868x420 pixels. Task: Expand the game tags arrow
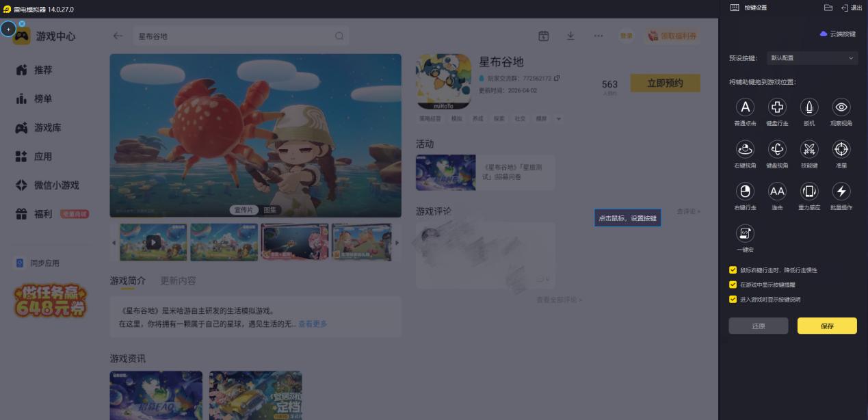click(x=559, y=119)
